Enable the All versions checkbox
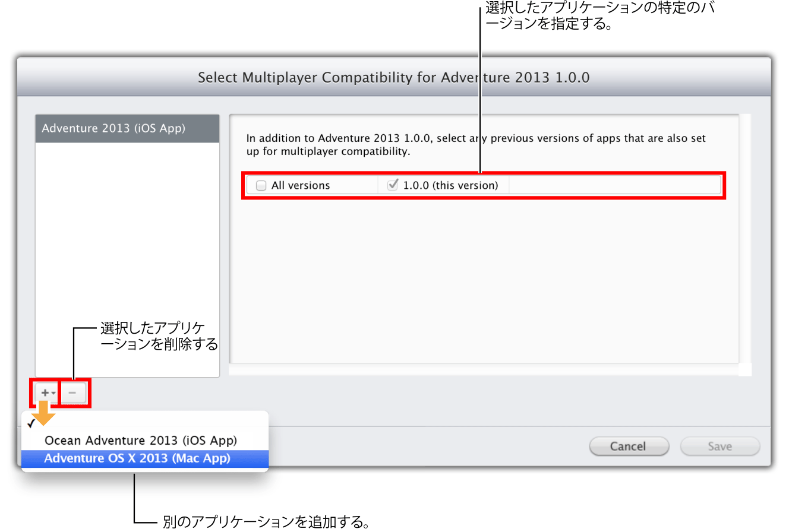The width and height of the screenshot is (789, 532). [x=261, y=186]
